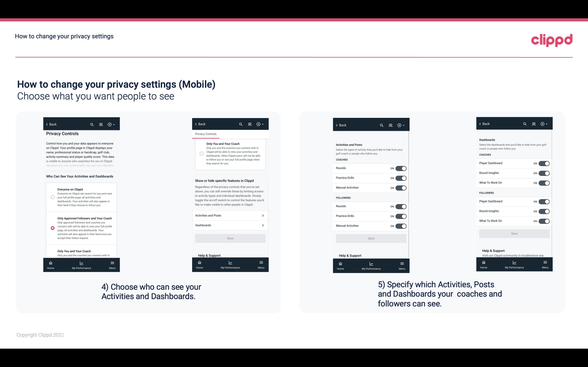Screen dimensions: 588x367
Task: Click Save button on Activities and Posts screen
Action: pyautogui.click(x=371, y=238)
